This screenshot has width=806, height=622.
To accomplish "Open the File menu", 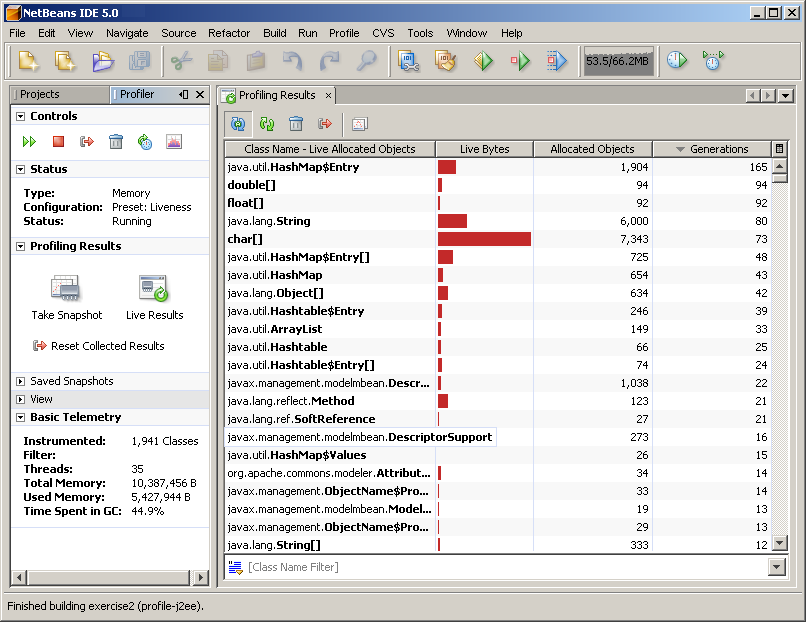I will click(17, 33).
